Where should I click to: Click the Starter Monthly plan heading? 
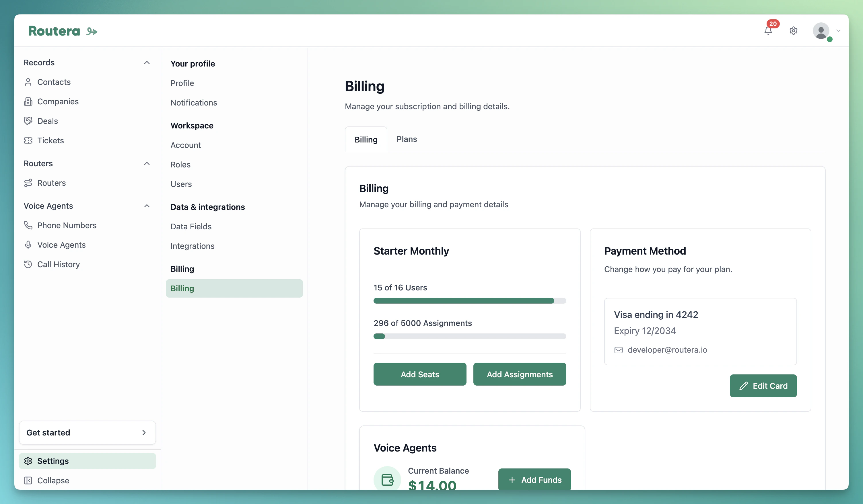pos(411,251)
